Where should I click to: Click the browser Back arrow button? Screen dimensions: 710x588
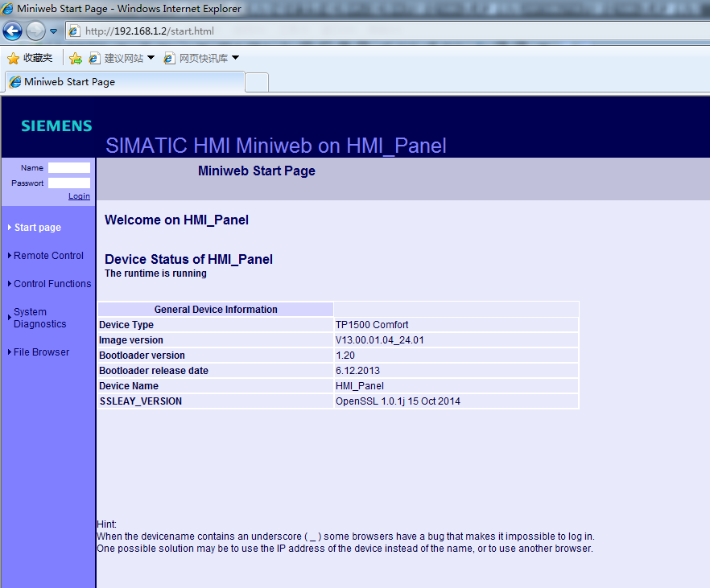(12, 31)
